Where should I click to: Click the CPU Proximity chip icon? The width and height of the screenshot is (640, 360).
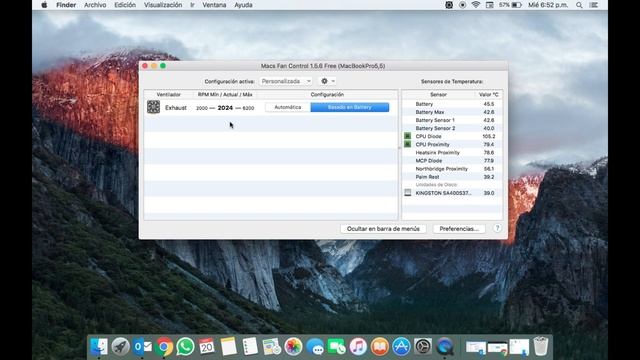(407, 144)
